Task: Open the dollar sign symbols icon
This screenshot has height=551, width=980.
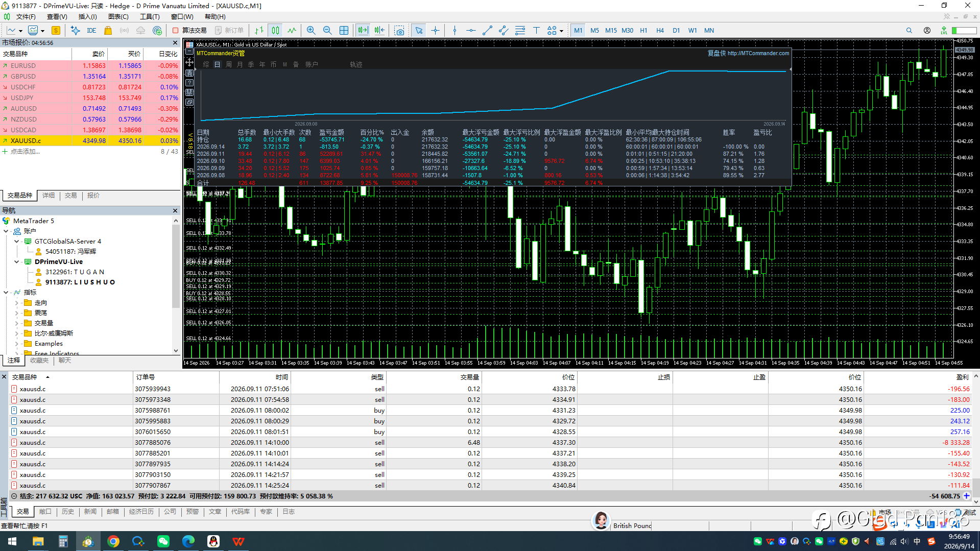Action: 56,31
